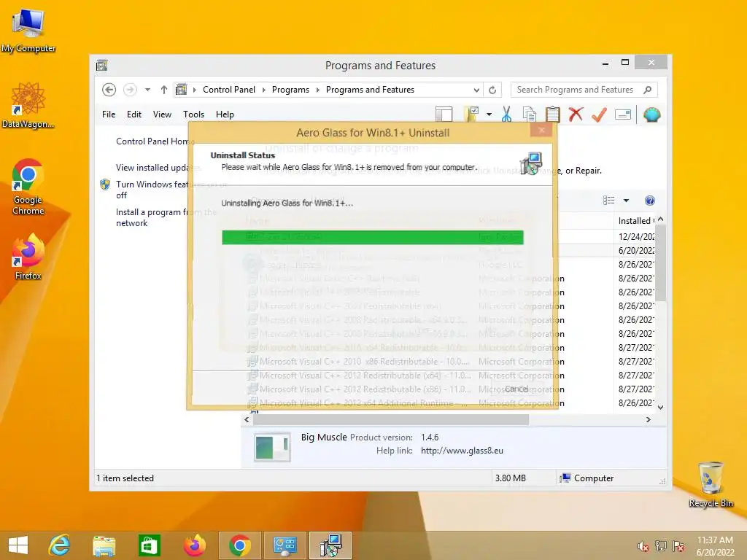This screenshot has width=747, height=560.
Task: Open File Explorer from the taskbar
Action: (x=104, y=545)
